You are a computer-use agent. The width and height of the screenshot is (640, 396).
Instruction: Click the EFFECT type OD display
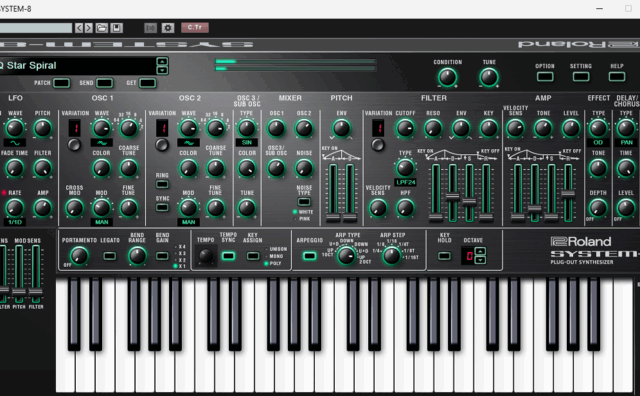[x=598, y=142]
